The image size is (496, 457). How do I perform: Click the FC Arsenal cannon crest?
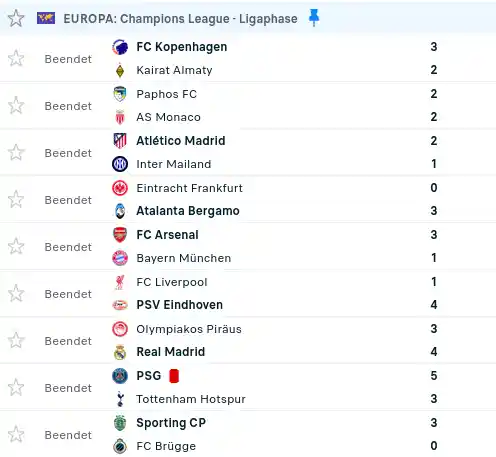[120, 235]
